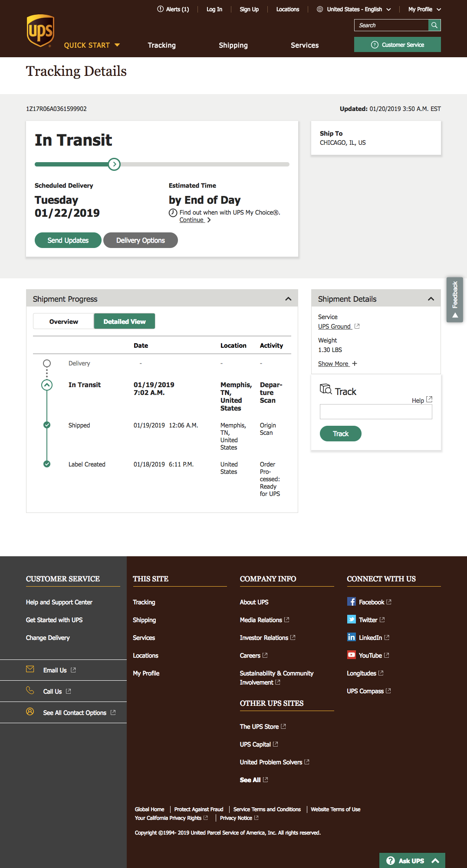The width and height of the screenshot is (467, 868).
Task: Collapse the Shipment Progress panel
Action: click(288, 299)
